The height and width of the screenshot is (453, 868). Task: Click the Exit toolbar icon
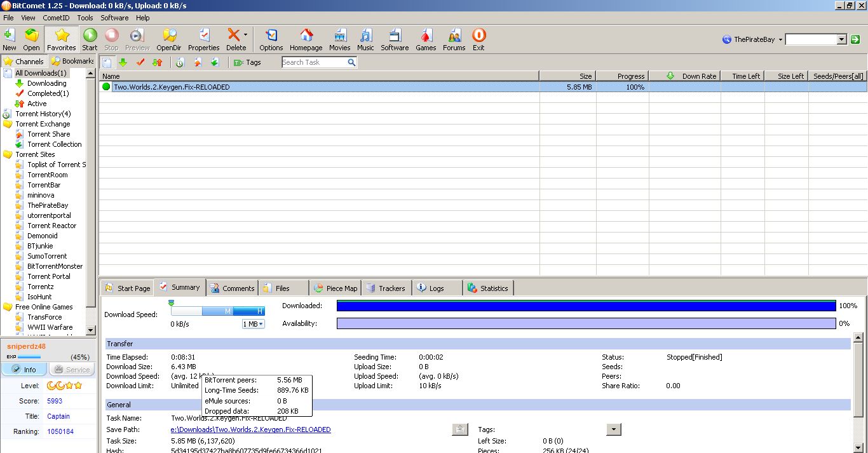click(x=478, y=39)
